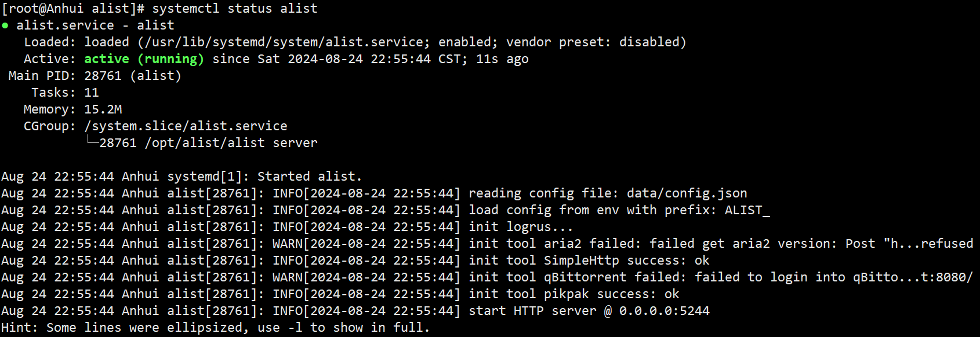The width and height of the screenshot is (980, 337).
Task: Click the Memory value 15.2M
Action: click(x=103, y=109)
